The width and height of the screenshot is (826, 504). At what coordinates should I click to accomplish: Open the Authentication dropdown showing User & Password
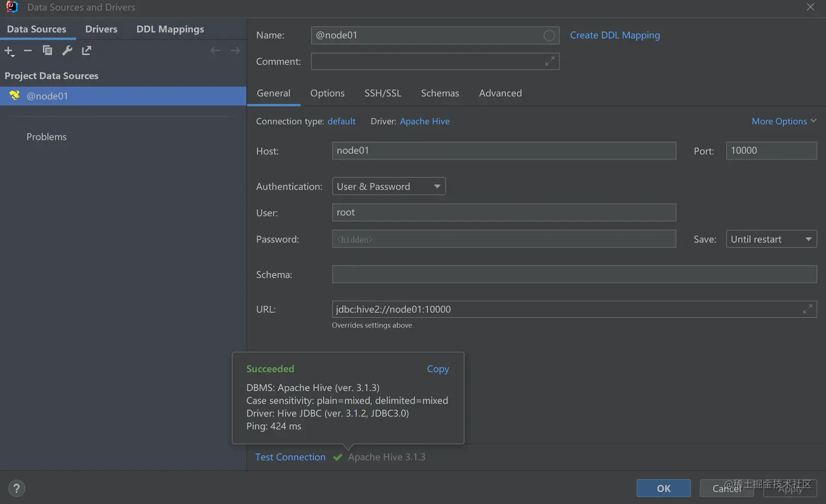tap(389, 186)
